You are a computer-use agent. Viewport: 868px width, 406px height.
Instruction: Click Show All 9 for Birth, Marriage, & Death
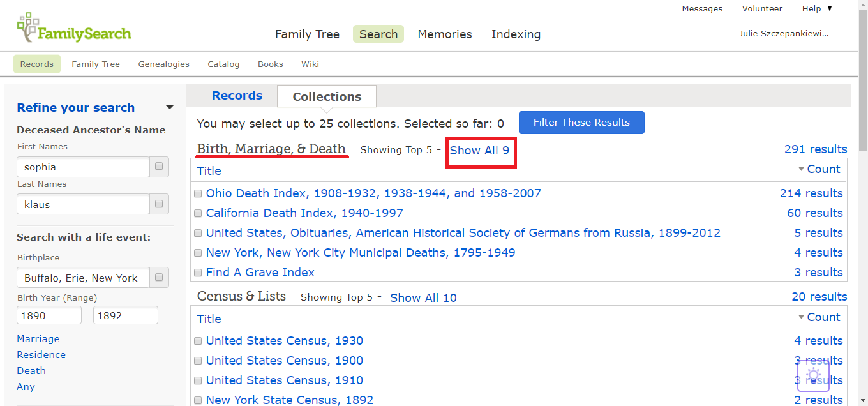[481, 150]
